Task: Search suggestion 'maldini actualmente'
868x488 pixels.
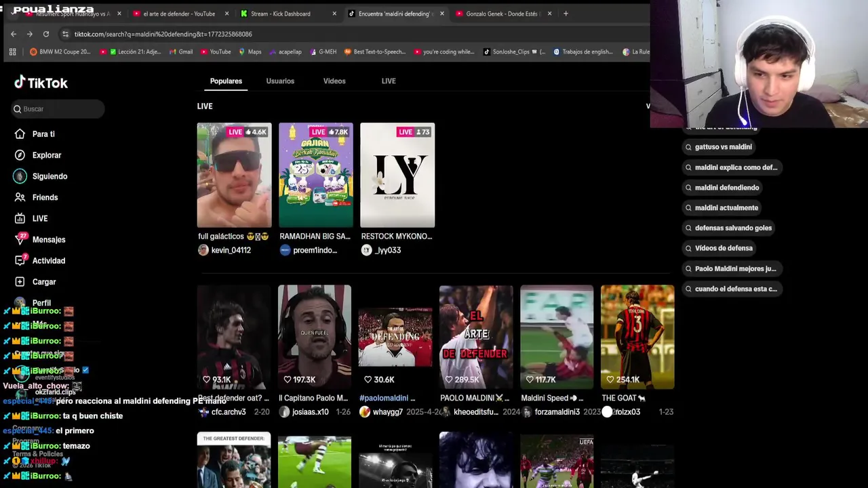Action: (x=722, y=208)
